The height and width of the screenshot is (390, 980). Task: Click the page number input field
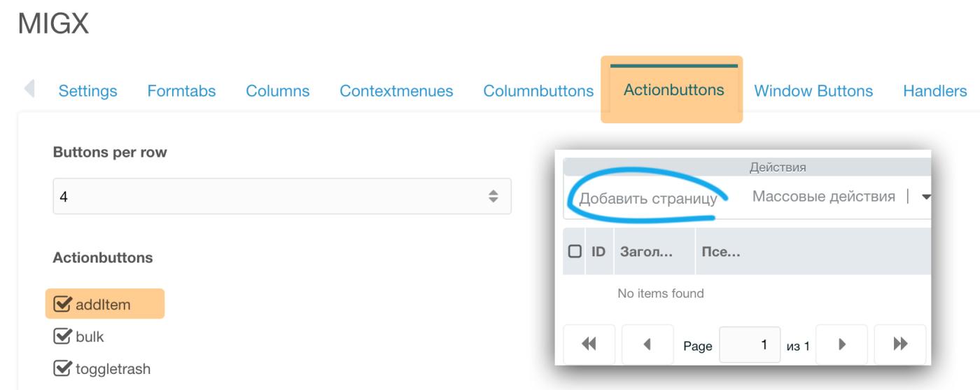tap(750, 344)
